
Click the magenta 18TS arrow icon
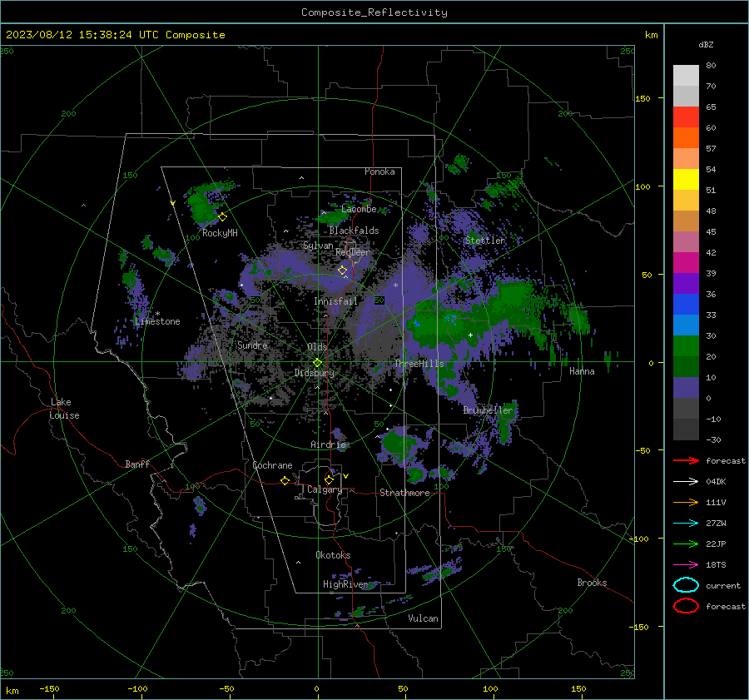686,565
